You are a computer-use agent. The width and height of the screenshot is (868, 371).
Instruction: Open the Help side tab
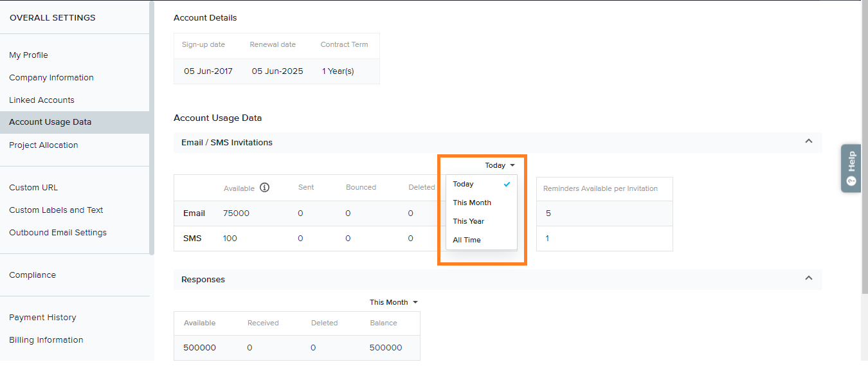pyautogui.click(x=851, y=168)
